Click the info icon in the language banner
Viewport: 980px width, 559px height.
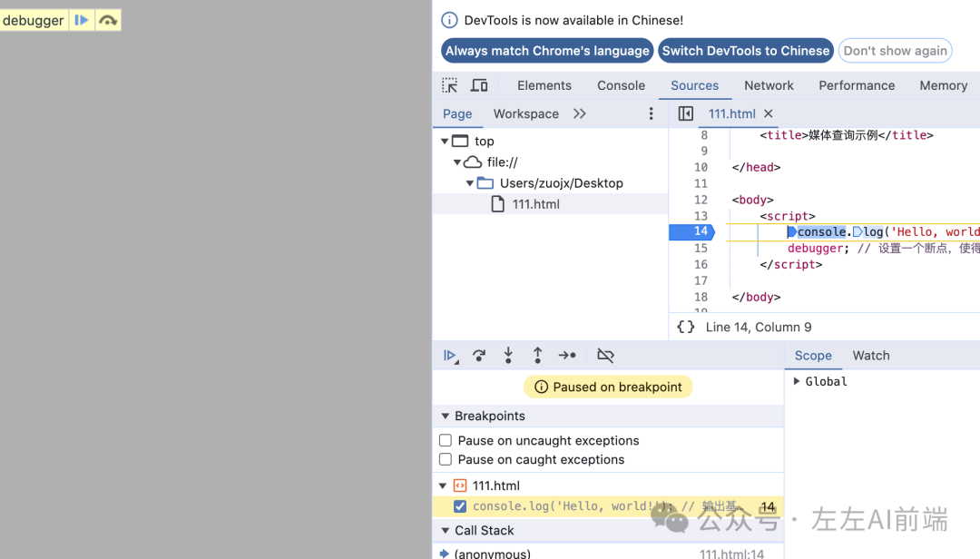pyautogui.click(x=449, y=20)
